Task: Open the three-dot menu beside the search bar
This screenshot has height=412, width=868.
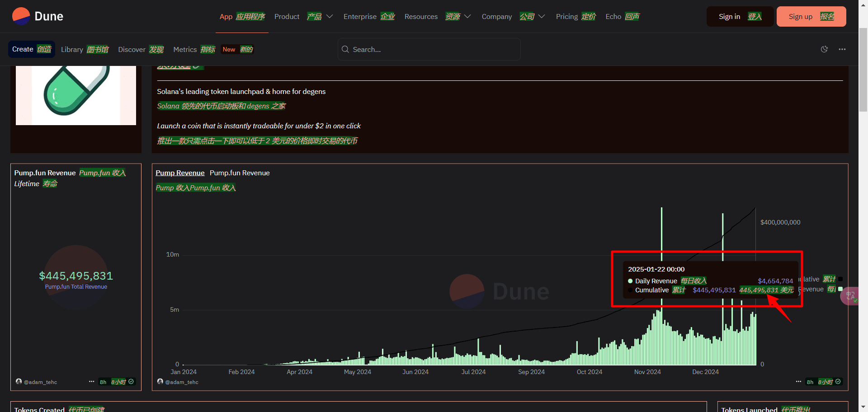Action: pyautogui.click(x=842, y=49)
